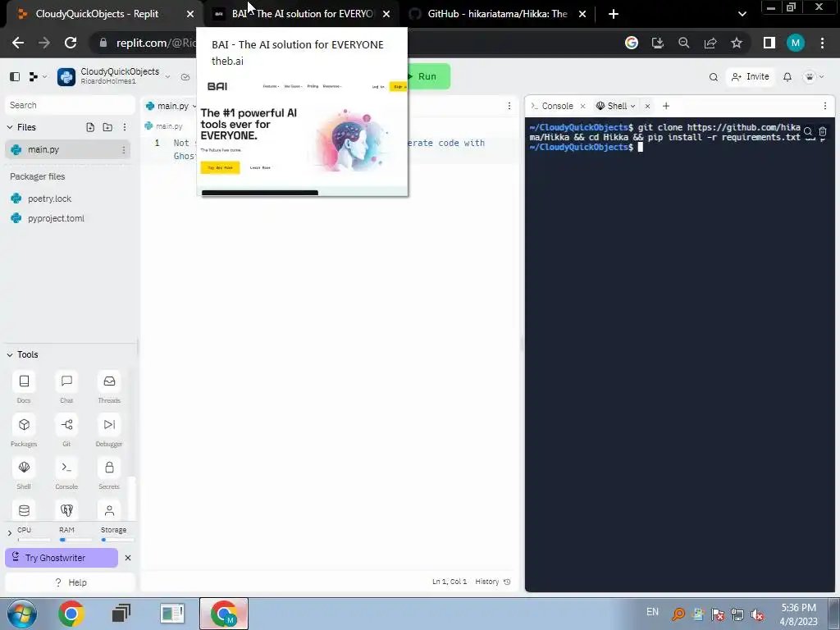This screenshot has height=630, width=840.
Task: Click the CPU usage bar
Action: point(34,540)
